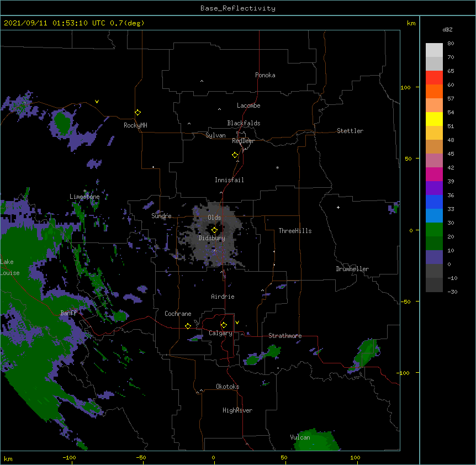Image resolution: width=476 pixels, height=465 pixels.
Task: Click the Olds label
Action: pos(214,218)
